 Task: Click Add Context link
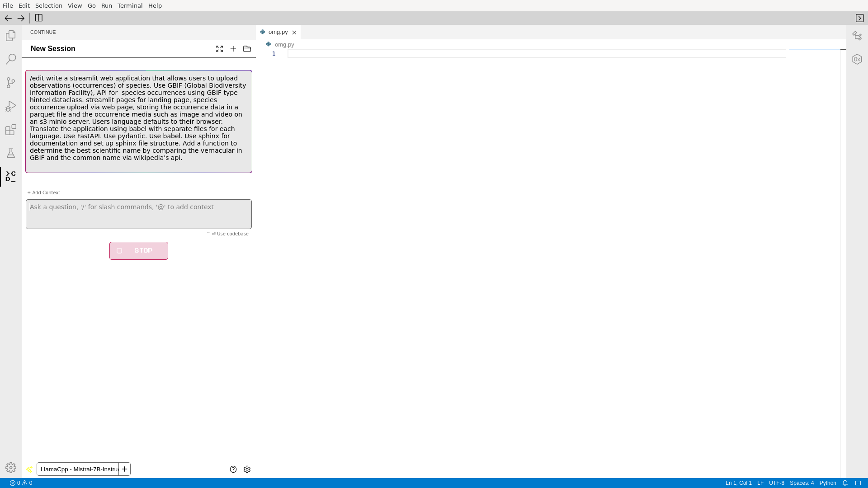pos(44,192)
